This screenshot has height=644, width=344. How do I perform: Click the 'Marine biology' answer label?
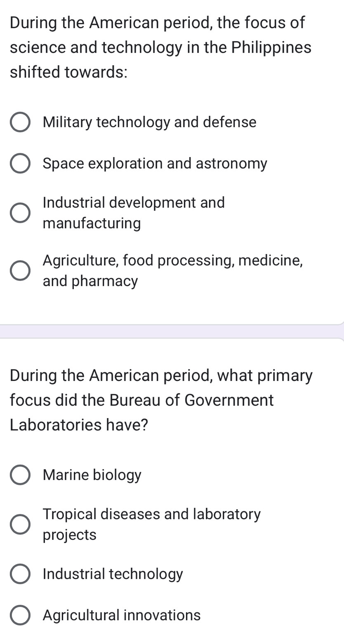coord(92,475)
